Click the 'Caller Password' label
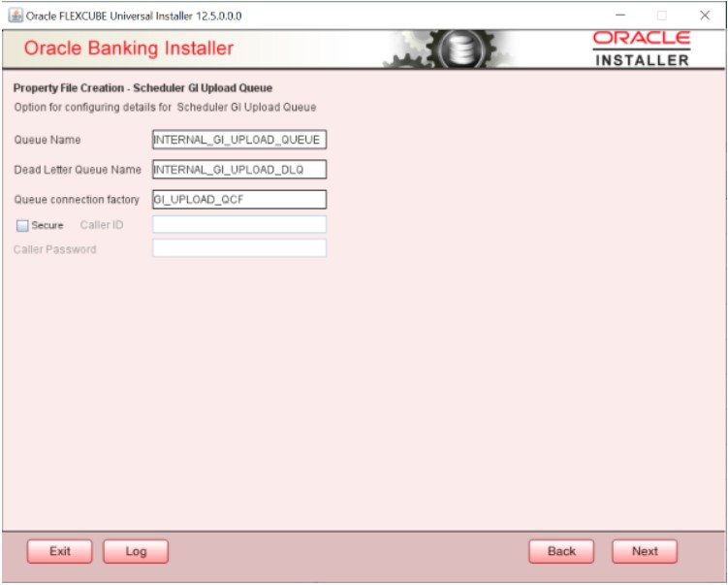This screenshot has width=728, height=585. coord(55,249)
